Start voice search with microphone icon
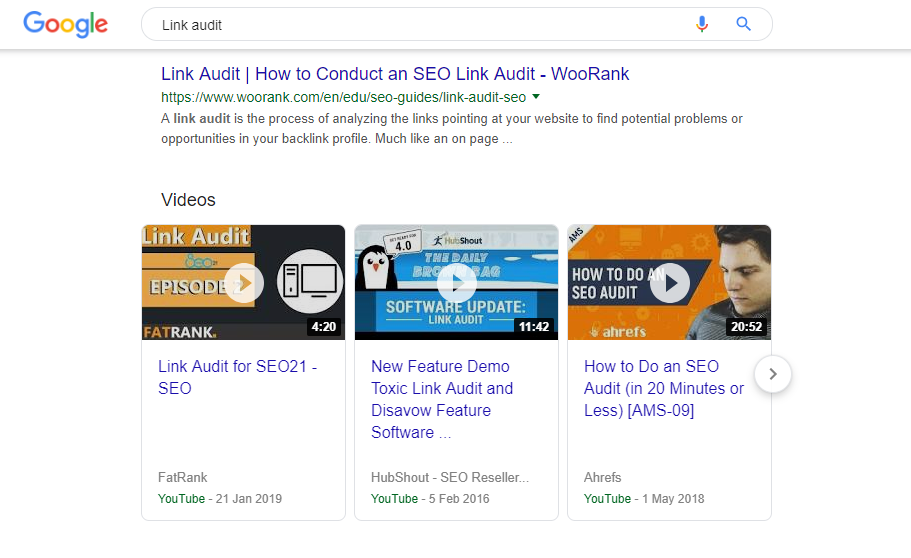 tap(702, 24)
